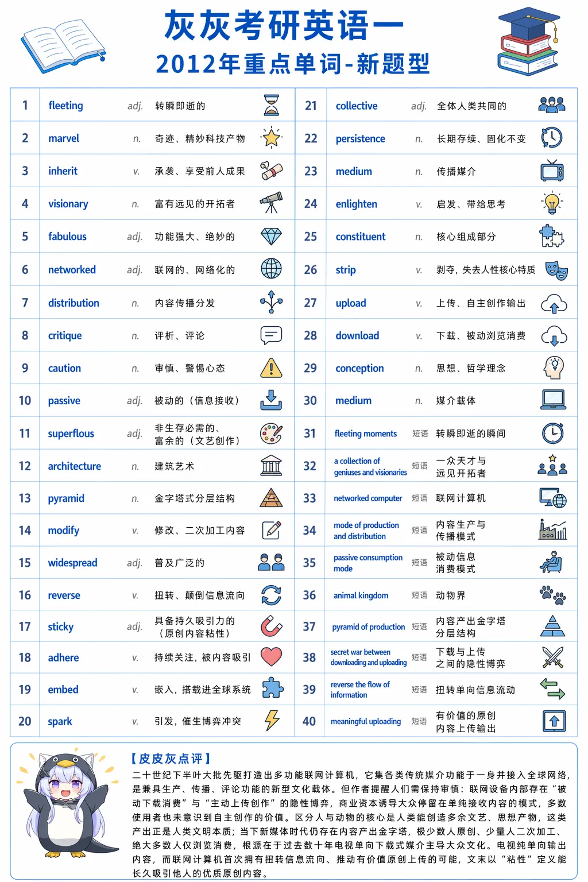Click the red heart icon beside adhere
Viewport: 588px width, 882px height.
271,657
